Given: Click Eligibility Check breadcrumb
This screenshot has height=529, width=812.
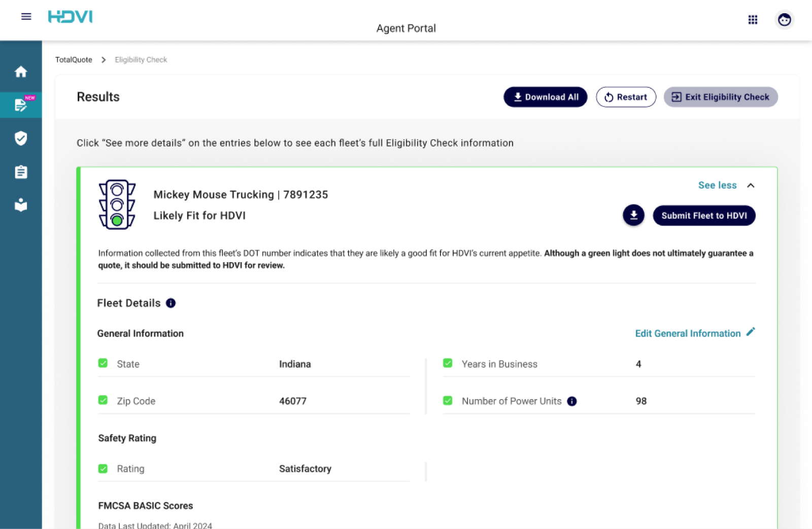Looking at the screenshot, I should point(141,60).
